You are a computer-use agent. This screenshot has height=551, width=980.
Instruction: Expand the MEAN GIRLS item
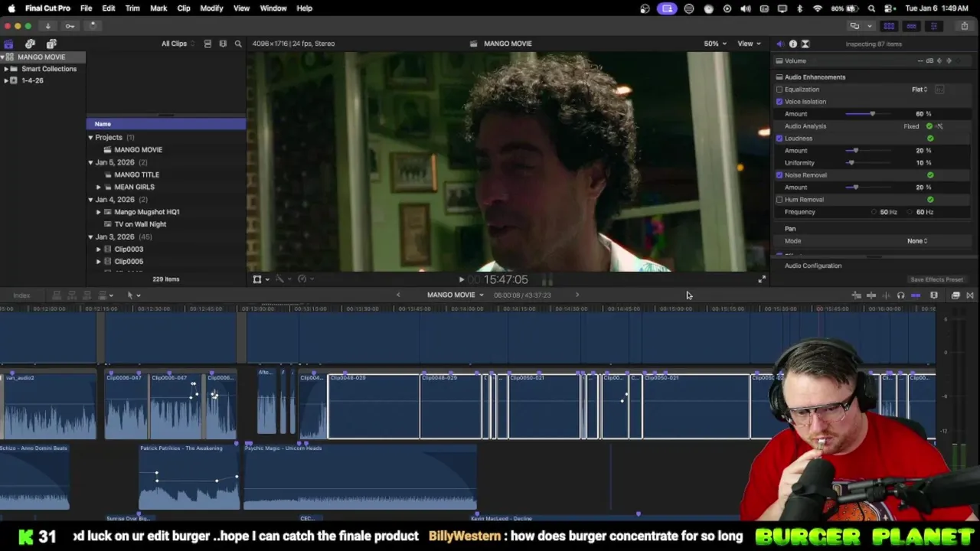click(98, 187)
